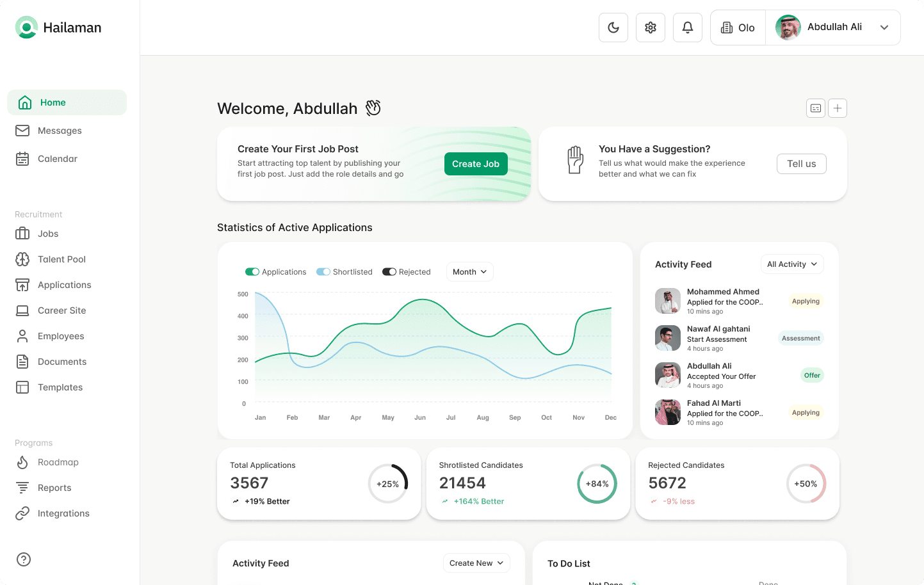Open the Create New dropdown
This screenshot has height=585, width=924.
pos(476,563)
